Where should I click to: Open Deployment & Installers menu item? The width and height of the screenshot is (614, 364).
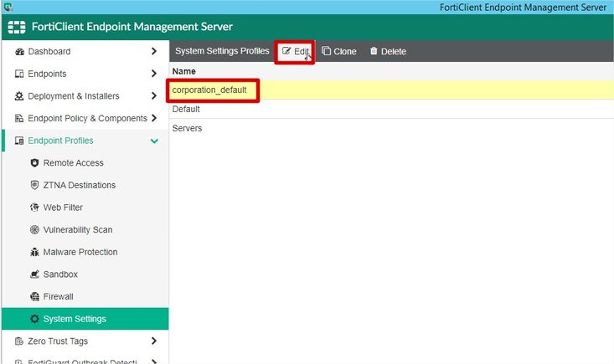tap(74, 96)
